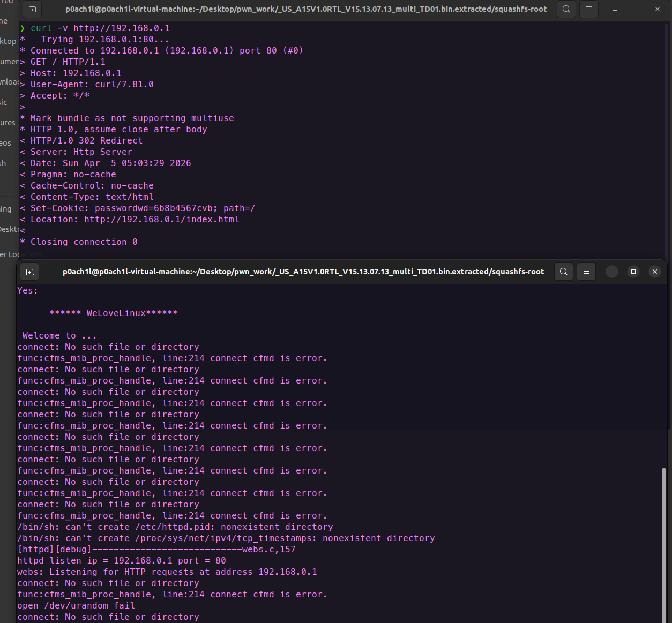
Task: Maximize the lower terminal window
Action: point(633,272)
